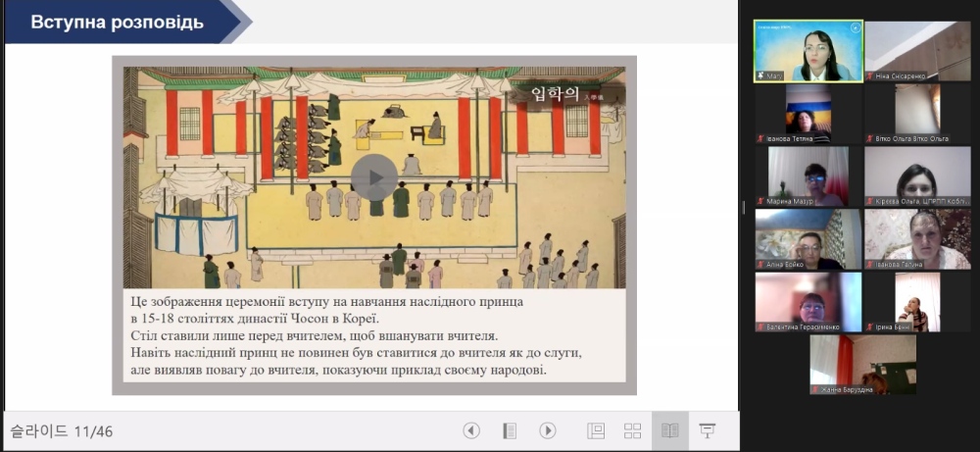Viewport: 980px width, 452px height.
Task: Switch to normal view
Action: 596,430
